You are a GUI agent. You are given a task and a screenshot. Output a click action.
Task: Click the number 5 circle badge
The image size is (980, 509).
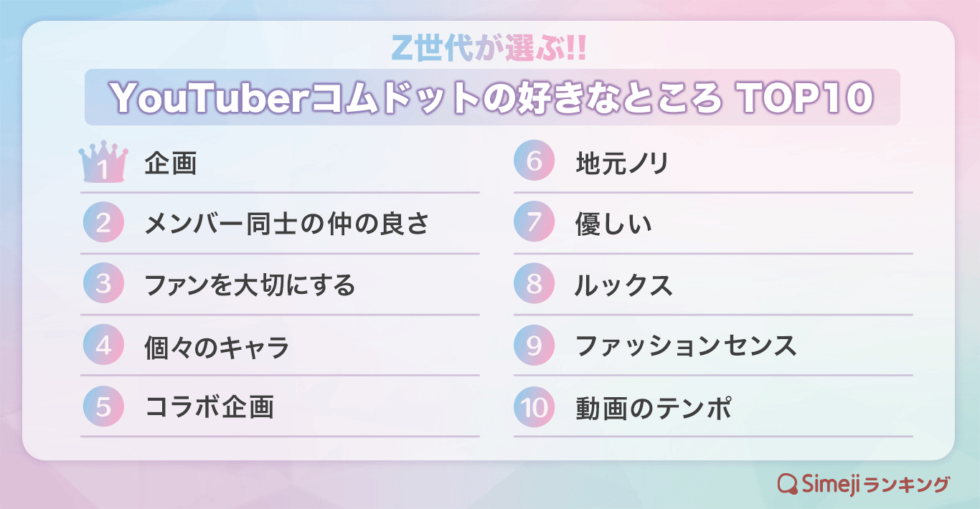click(103, 406)
